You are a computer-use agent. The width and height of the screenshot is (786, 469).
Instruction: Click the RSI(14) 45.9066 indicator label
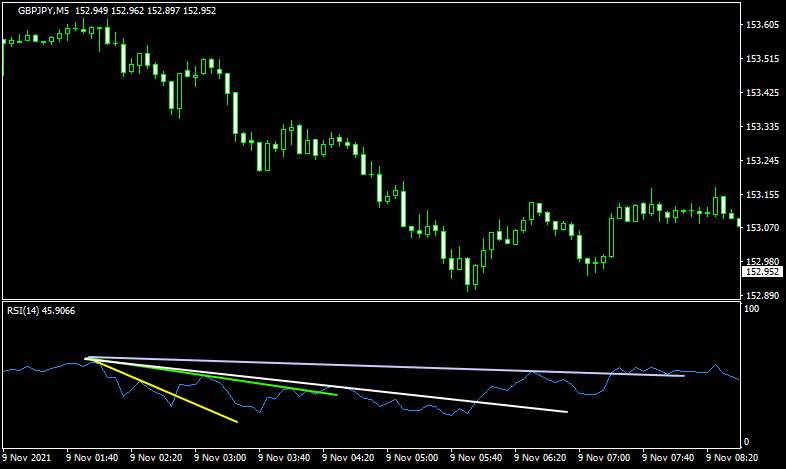tap(41, 311)
